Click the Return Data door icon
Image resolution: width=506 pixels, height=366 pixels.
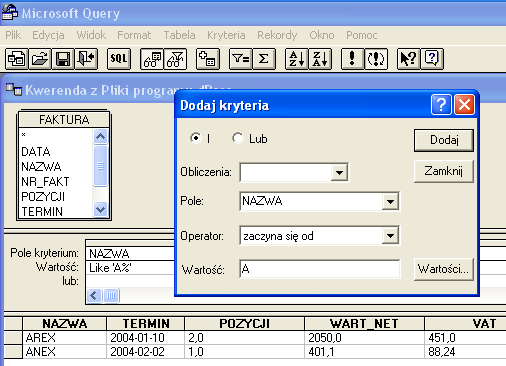coord(86,59)
